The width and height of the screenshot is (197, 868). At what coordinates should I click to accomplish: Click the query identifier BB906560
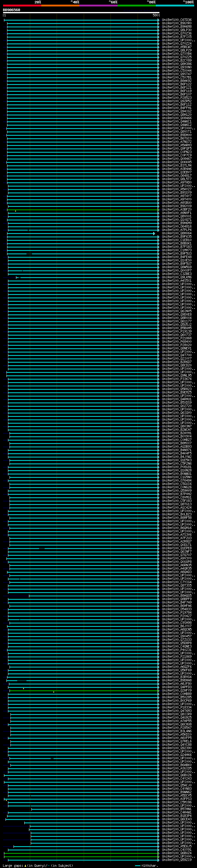(x=11, y=10)
